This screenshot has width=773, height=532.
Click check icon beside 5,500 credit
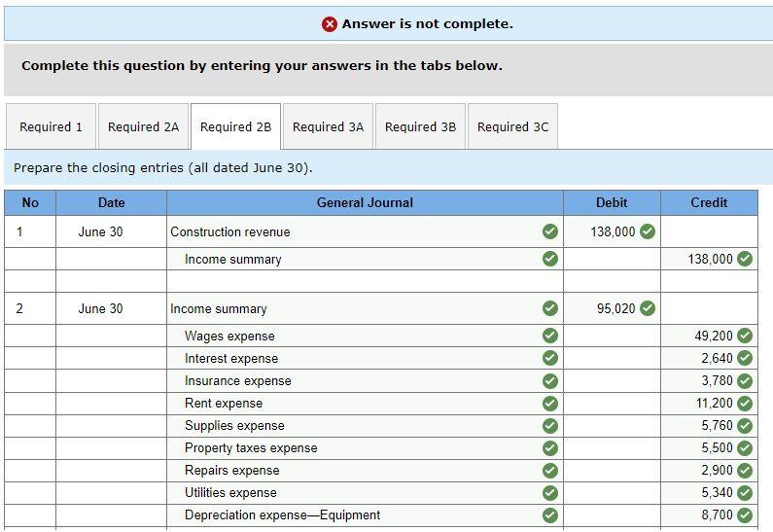pyautogui.click(x=745, y=448)
